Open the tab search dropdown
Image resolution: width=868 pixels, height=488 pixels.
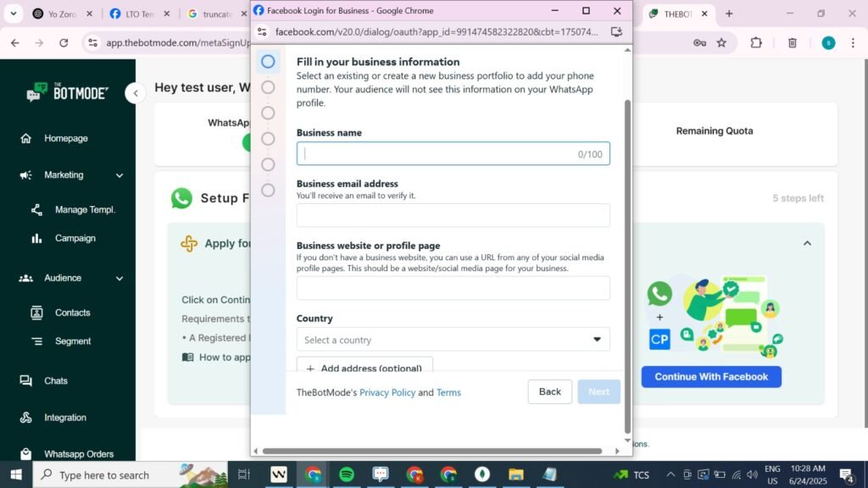14,14
